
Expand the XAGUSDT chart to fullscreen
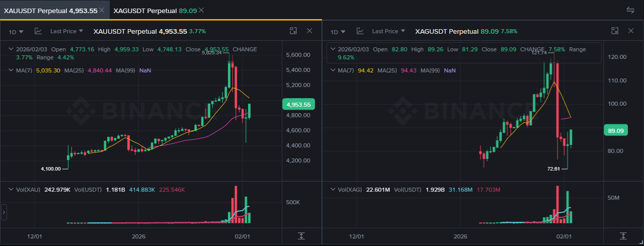[614, 31]
